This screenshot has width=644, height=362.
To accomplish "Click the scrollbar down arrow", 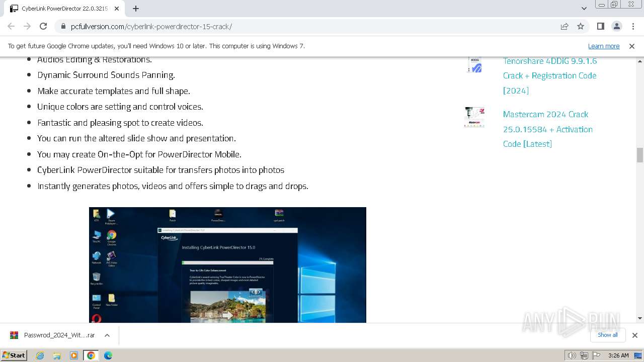I will (640, 318).
